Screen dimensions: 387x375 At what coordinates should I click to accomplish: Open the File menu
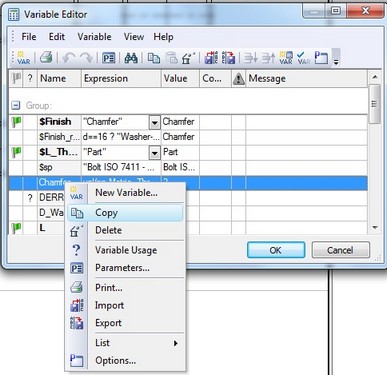point(29,37)
